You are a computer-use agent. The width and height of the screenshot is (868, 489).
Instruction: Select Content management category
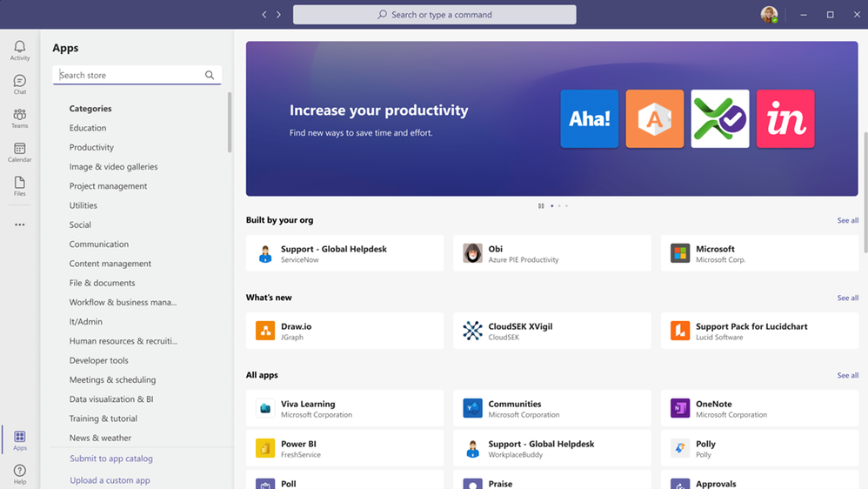[110, 264]
